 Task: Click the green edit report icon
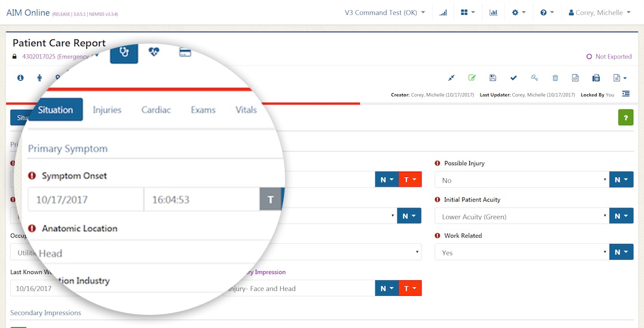tap(472, 78)
